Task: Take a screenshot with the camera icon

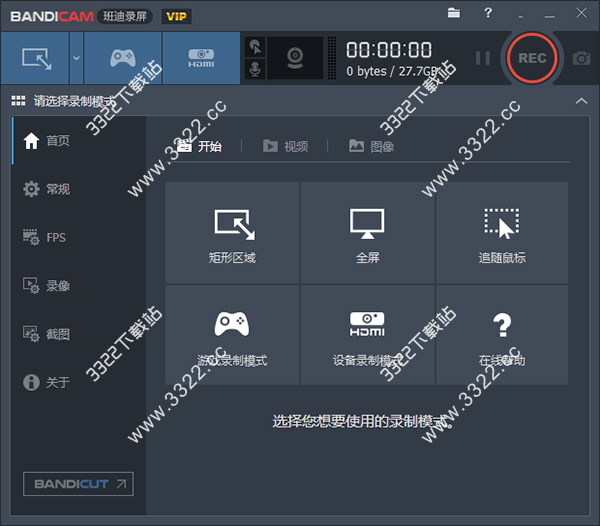Action: 581,58
